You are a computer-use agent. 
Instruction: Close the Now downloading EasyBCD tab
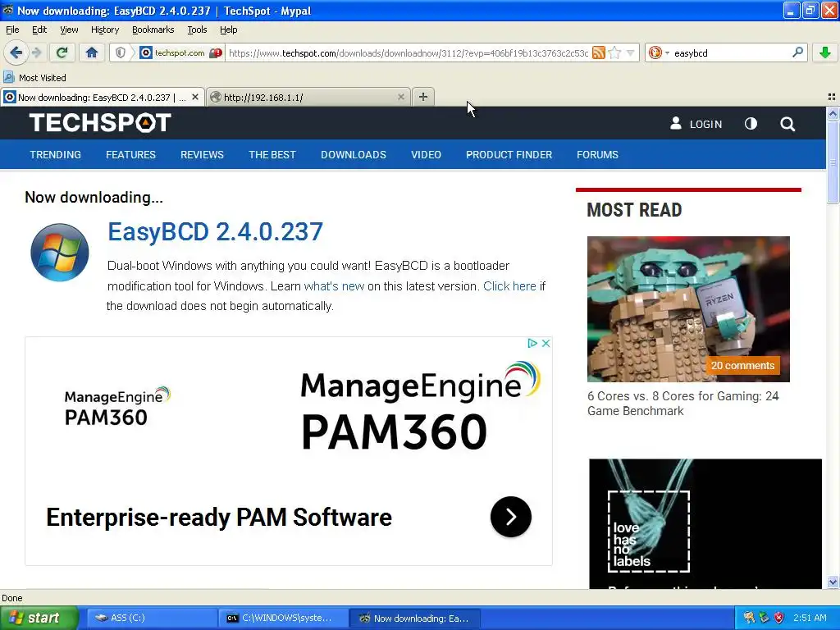[x=195, y=97]
